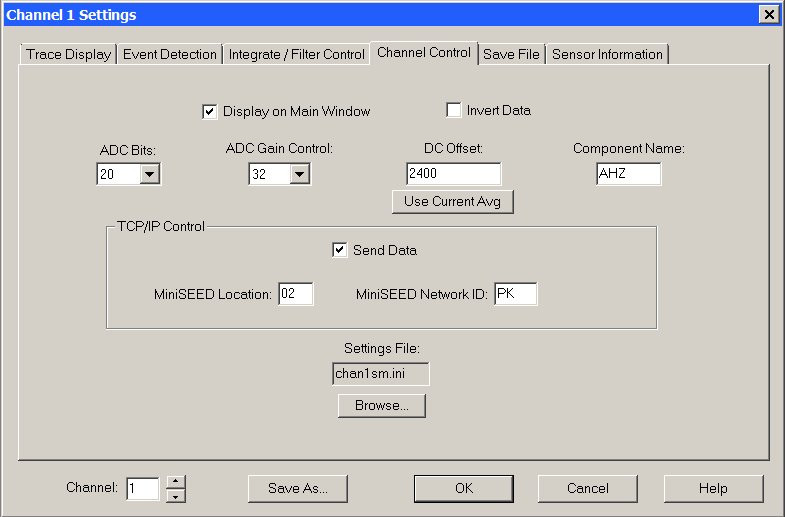Image resolution: width=785 pixels, height=517 pixels.
Task: Toggle Display on Main Window checkbox
Action: (x=210, y=111)
